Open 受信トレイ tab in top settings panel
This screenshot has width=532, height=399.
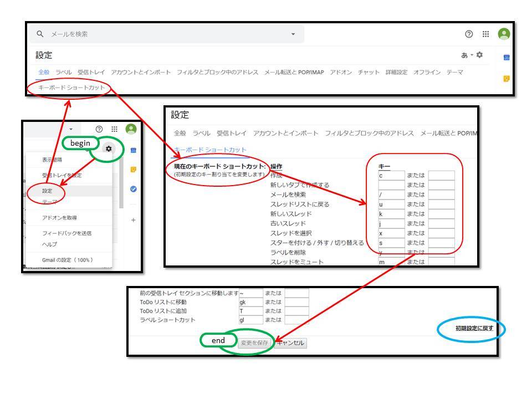point(91,72)
